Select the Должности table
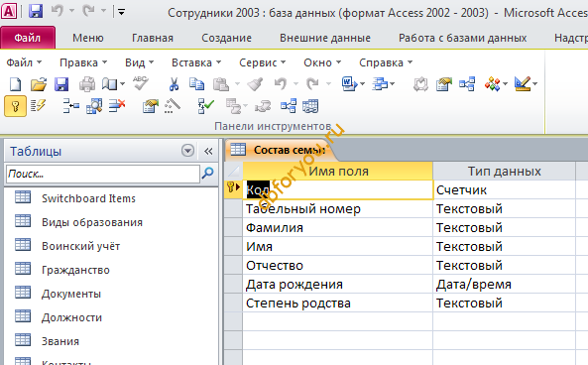 [72, 317]
